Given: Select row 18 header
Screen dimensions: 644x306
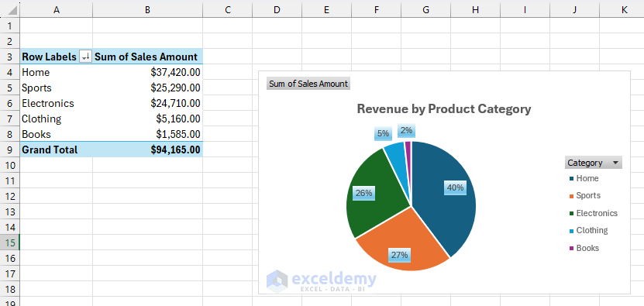Looking at the screenshot, I should (10, 289).
